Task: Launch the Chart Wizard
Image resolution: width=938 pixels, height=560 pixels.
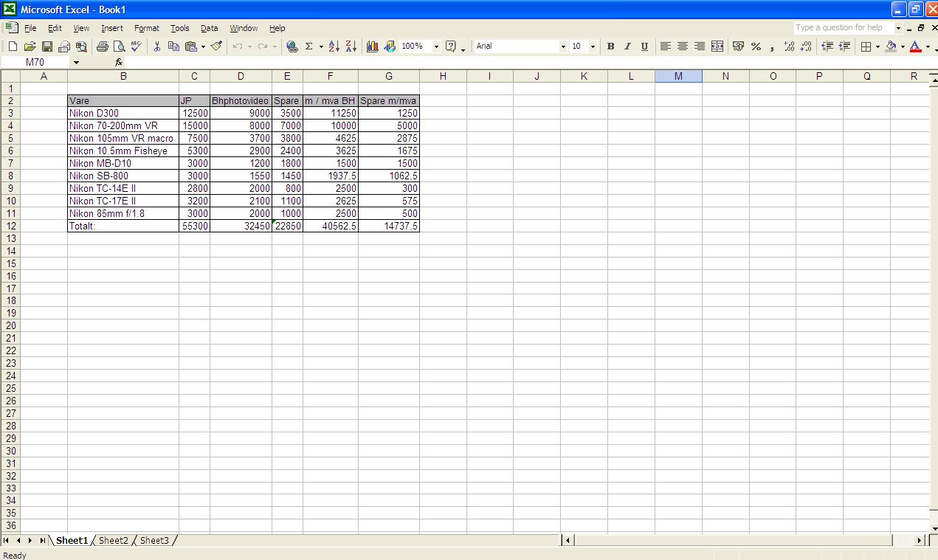Action: pyautogui.click(x=373, y=46)
